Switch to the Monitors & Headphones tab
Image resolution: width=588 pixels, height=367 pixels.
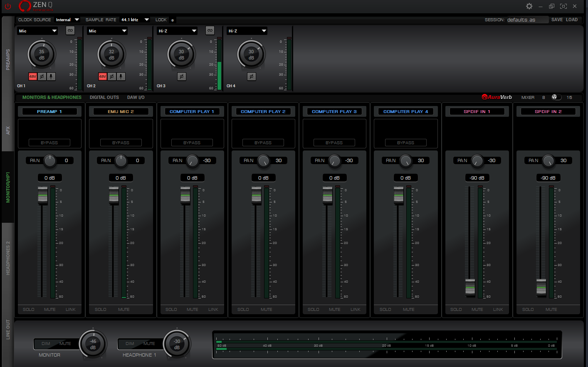click(x=52, y=97)
